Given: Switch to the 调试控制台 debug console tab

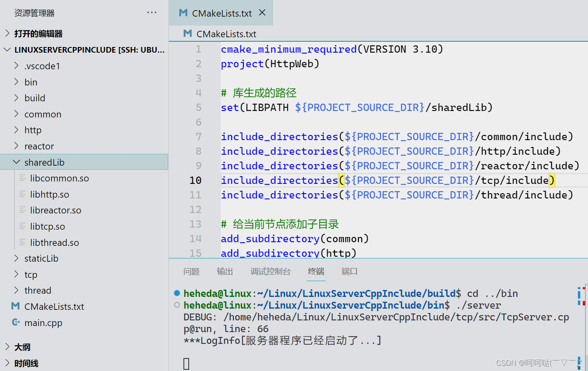Looking at the screenshot, I should (271, 271).
